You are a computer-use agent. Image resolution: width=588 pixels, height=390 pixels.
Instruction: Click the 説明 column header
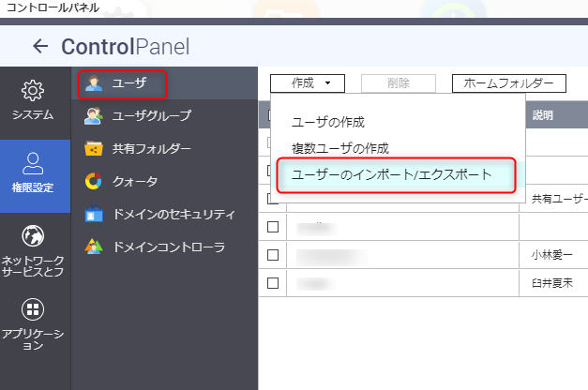click(x=543, y=114)
